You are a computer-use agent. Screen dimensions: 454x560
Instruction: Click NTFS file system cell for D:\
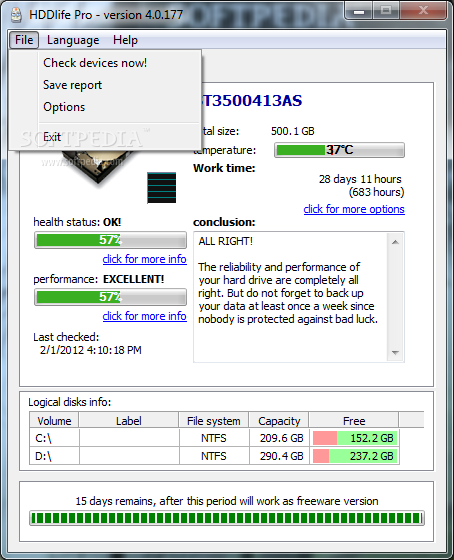pyautogui.click(x=214, y=456)
